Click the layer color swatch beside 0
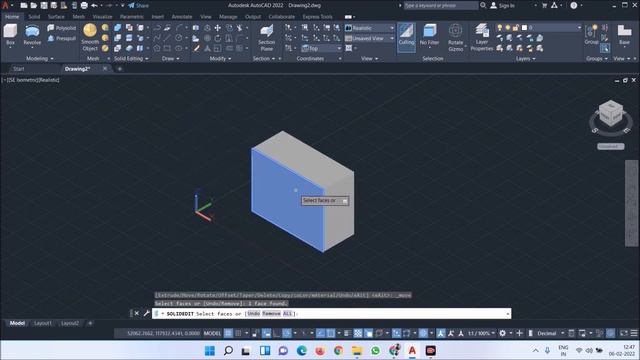This screenshot has width=640, height=360. [x=524, y=27]
